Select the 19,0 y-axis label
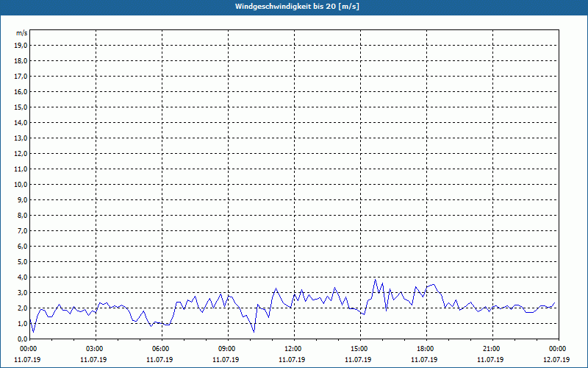 (x=21, y=45)
